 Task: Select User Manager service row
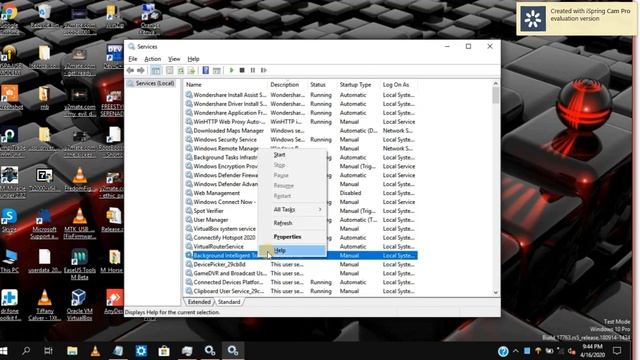tap(300, 220)
